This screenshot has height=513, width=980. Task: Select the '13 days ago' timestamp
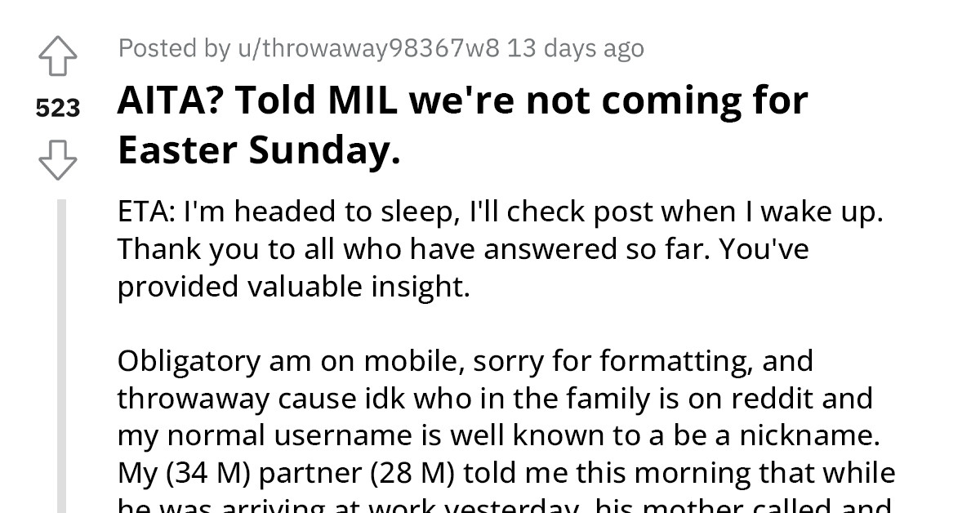(x=577, y=48)
